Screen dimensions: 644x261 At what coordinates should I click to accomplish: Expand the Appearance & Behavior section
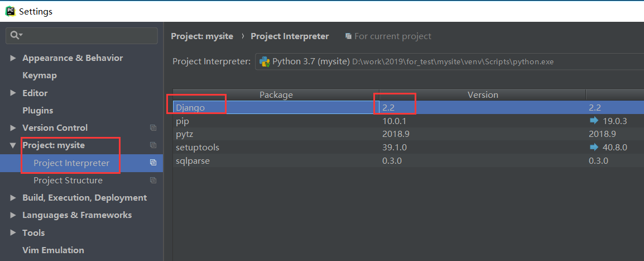(13, 58)
